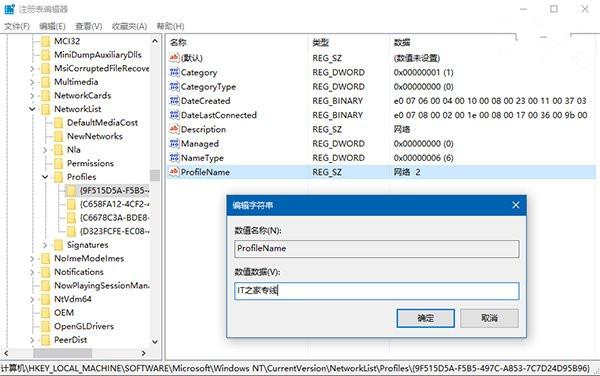Click the string icon beside Description
This screenshot has width=600, height=376.
coord(174,129)
